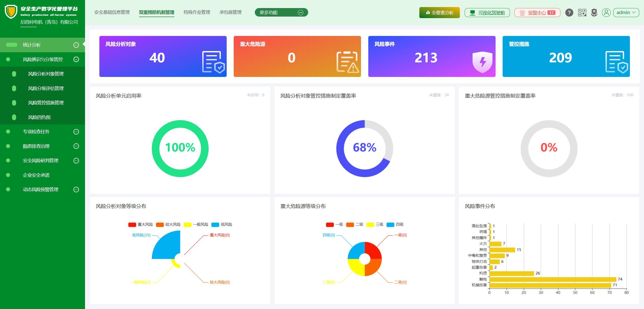This screenshot has width=644, height=309.
Task: Click the 68% coverage donut chart
Action: [365, 148]
